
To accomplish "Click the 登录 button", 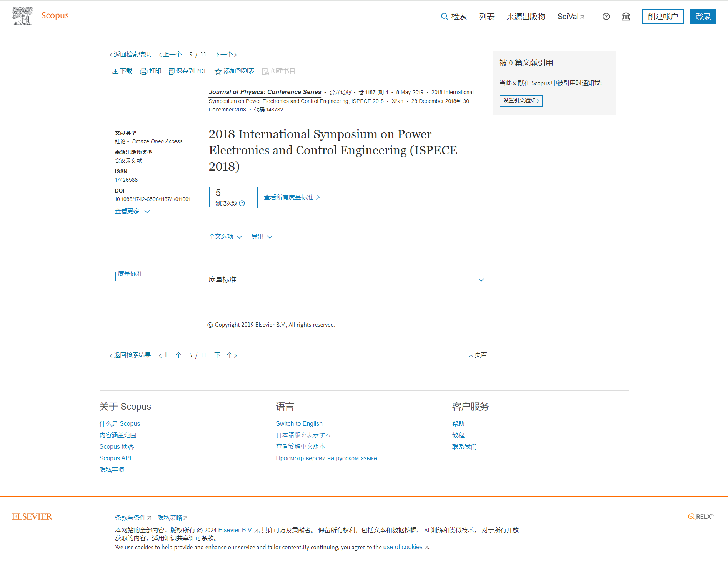I will [703, 17].
